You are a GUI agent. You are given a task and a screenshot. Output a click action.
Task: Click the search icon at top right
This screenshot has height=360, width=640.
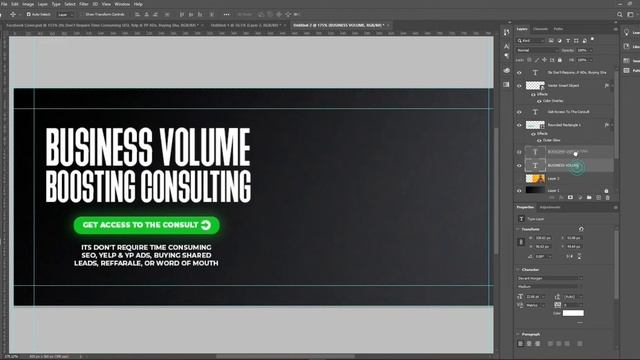[620, 14]
